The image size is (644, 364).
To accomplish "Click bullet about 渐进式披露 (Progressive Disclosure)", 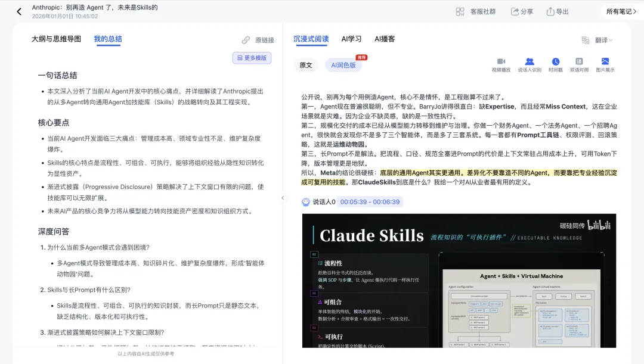I will click(155, 192).
